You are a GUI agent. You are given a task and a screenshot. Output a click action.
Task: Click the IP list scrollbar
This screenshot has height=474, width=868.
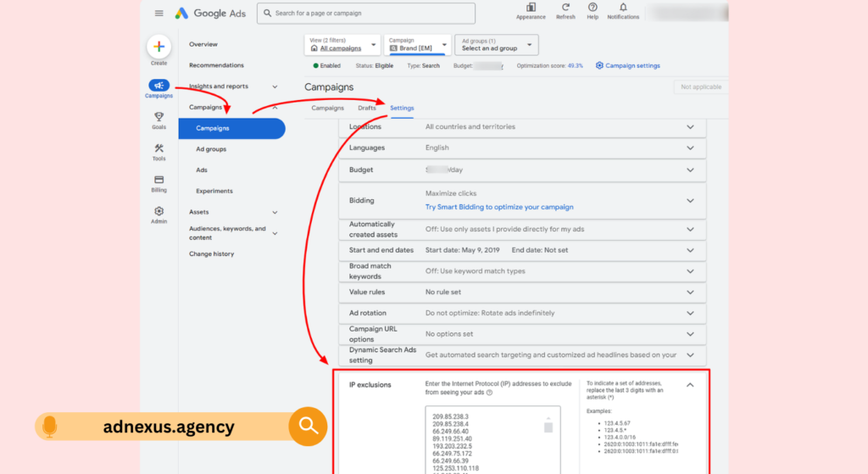(548, 427)
